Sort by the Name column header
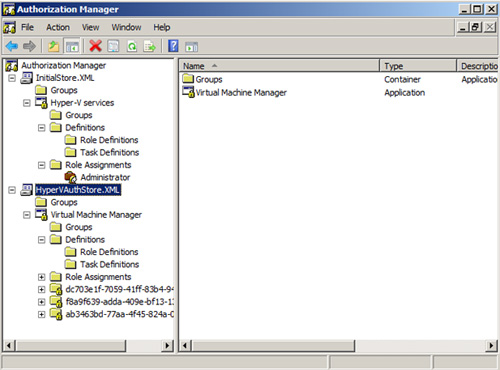The height and width of the screenshot is (370, 500). click(279, 66)
